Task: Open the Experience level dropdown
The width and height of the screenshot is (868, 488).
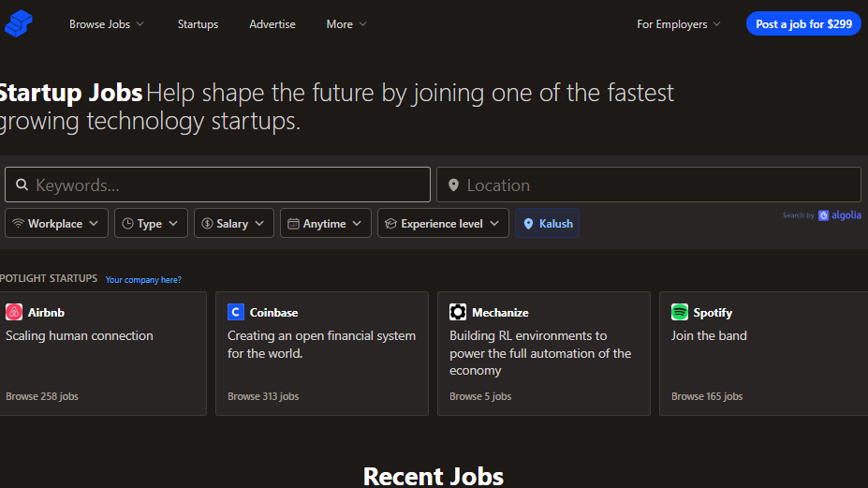Action: pyautogui.click(x=443, y=223)
